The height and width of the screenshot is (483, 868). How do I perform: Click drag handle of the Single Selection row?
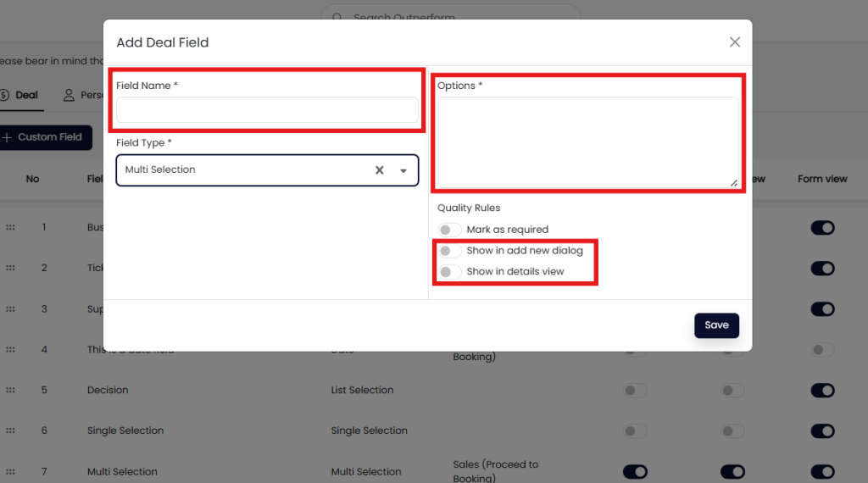pyautogui.click(x=10, y=430)
